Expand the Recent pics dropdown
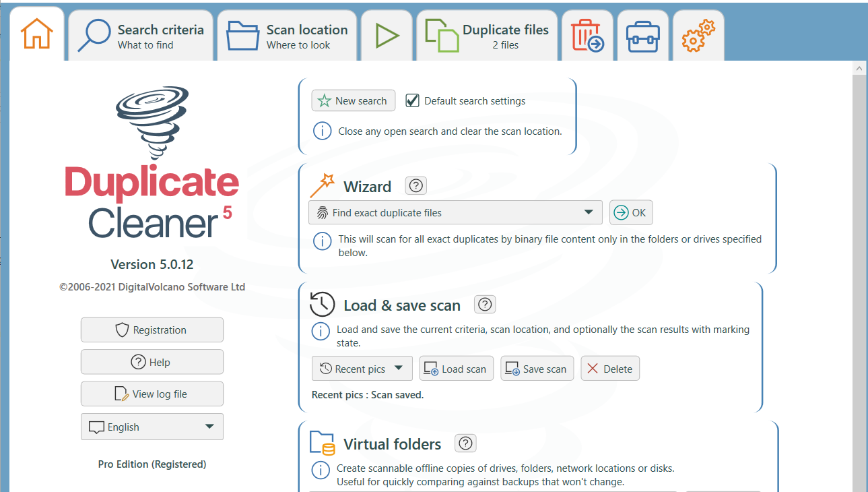Viewport: 868px width, 492px height. [x=362, y=369]
